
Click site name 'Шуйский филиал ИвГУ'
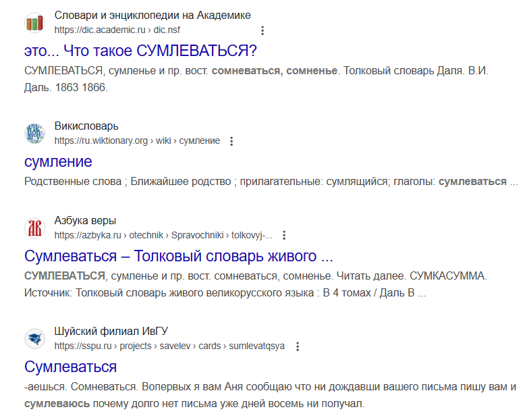(x=111, y=332)
